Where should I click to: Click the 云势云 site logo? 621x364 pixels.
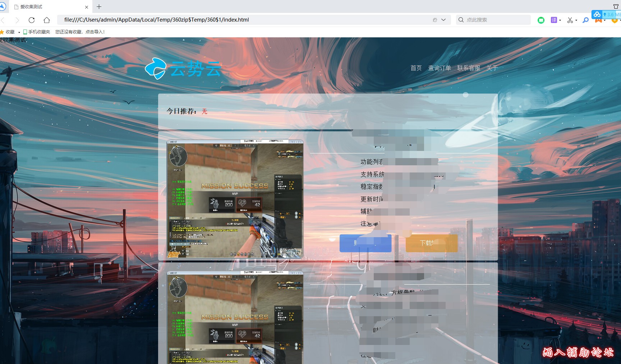click(183, 68)
